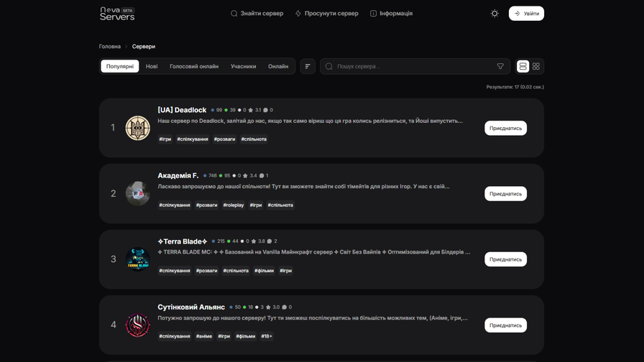
Task: Open Просунути сервер in the top navigation
Action: (x=326, y=14)
